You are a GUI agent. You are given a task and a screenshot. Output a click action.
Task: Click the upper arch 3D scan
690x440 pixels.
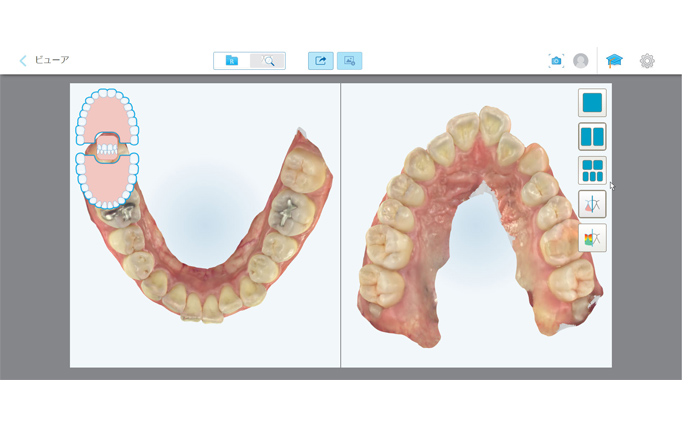pos(480,224)
